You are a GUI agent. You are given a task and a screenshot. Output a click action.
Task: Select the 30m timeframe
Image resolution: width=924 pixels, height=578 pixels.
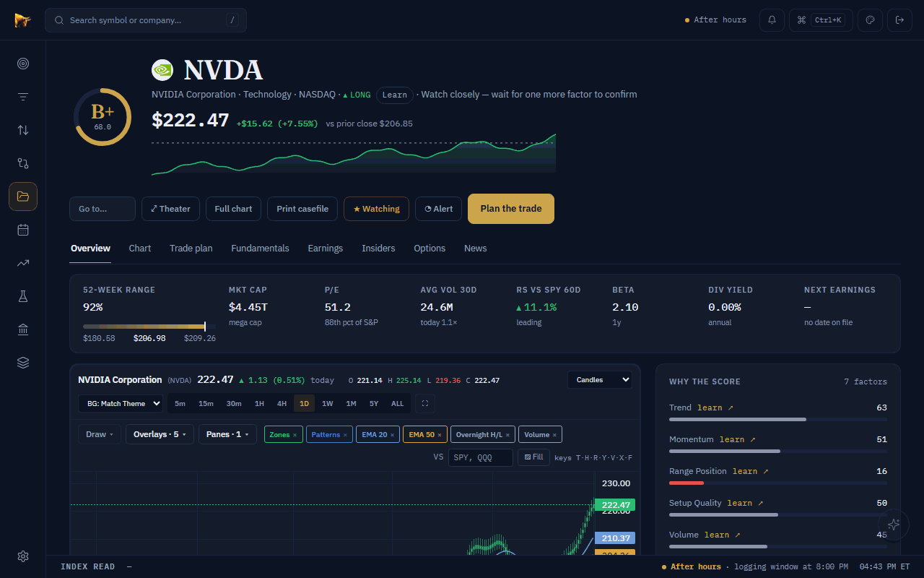pyautogui.click(x=234, y=404)
